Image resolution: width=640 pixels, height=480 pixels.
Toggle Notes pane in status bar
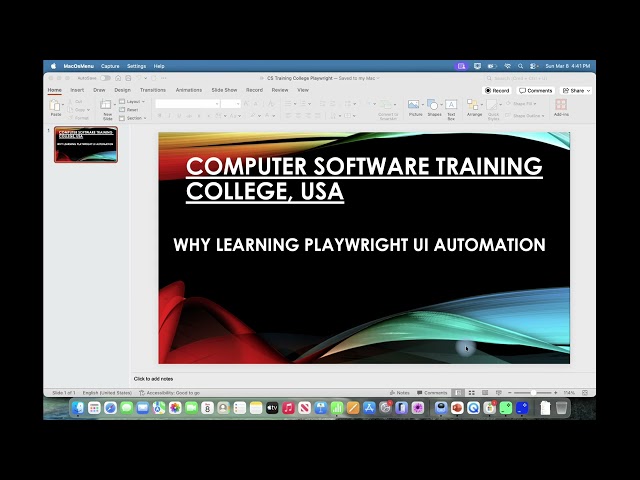[x=400, y=393]
